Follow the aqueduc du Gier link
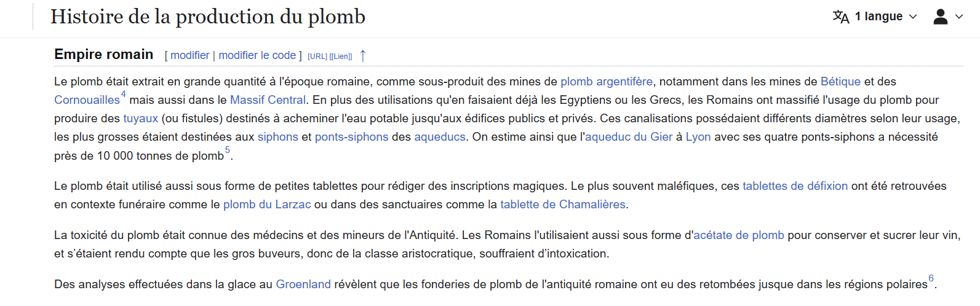The image size is (980, 306). click(x=628, y=137)
